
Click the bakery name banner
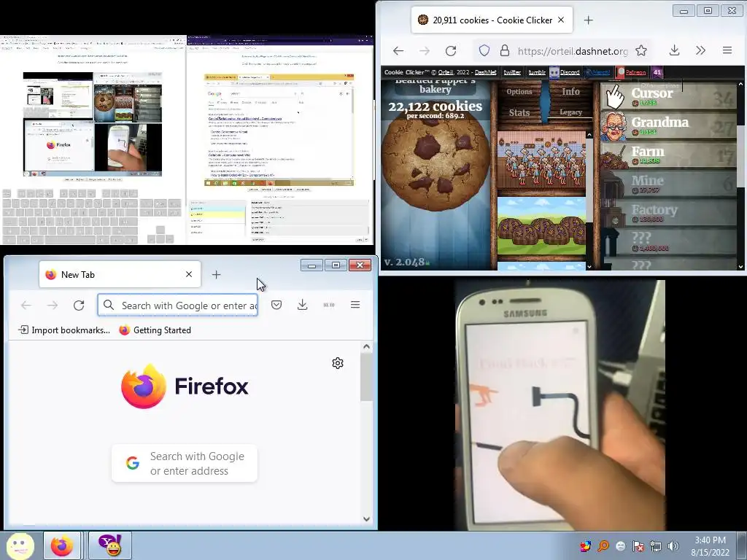(435, 87)
